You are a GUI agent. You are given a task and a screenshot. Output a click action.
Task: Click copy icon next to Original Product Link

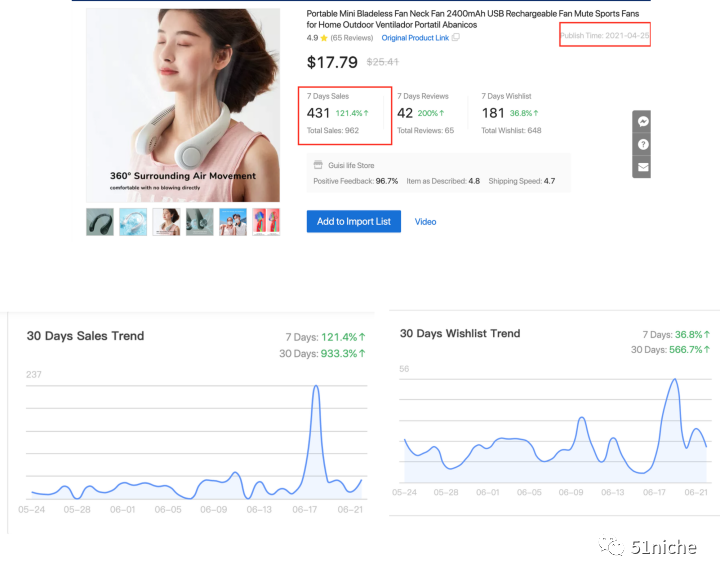click(456, 37)
